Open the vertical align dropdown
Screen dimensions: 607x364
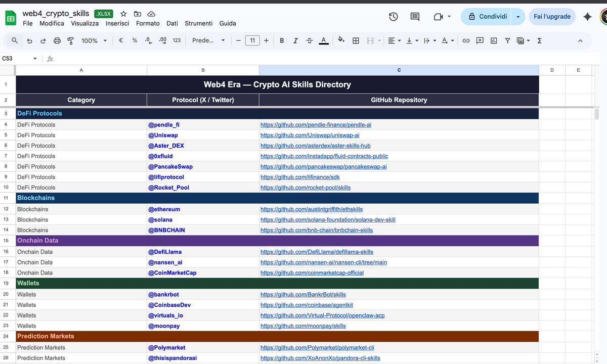click(x=412, y=40)
